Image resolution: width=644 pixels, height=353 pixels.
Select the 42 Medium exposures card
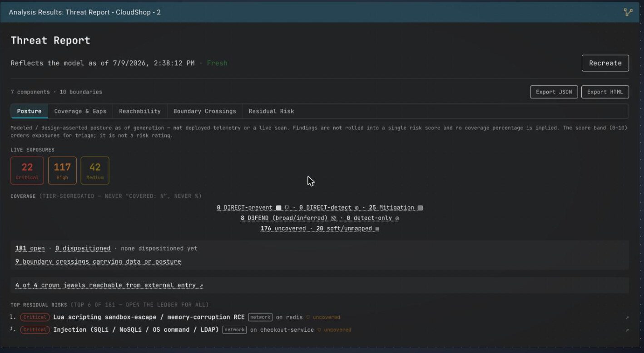pyautogui.click(x=95, y=171)
